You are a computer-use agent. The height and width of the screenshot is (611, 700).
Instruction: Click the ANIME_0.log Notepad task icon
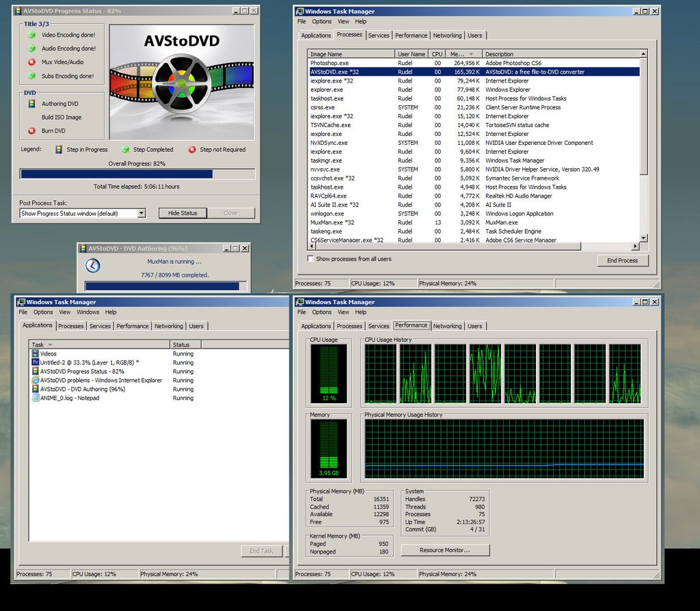(x=36, y=398)
